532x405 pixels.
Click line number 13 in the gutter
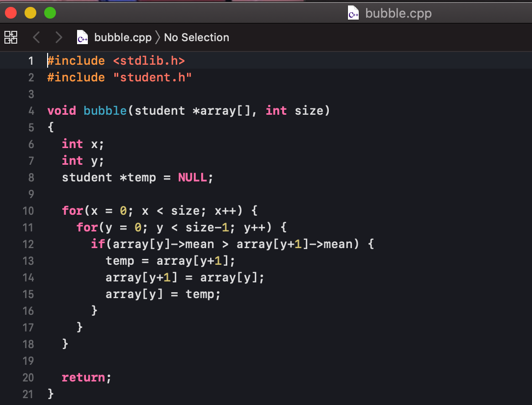(x=28, y=261)
